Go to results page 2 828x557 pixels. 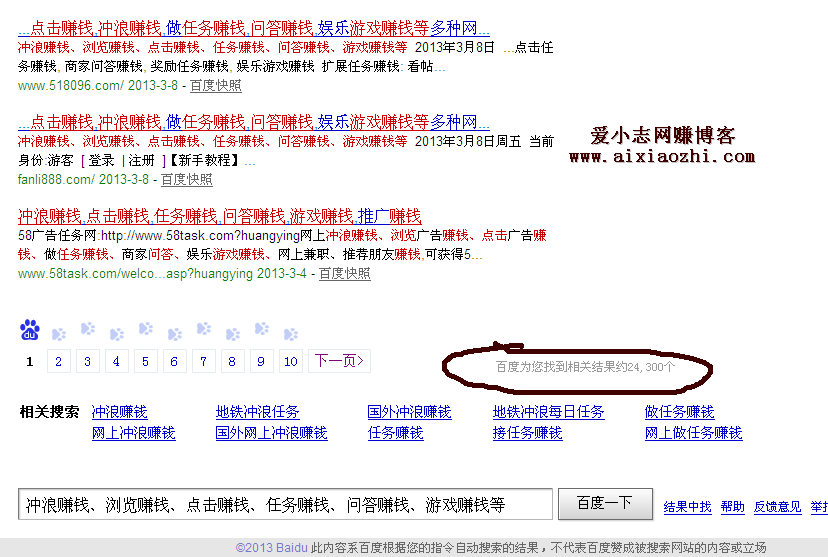coord(59,362)
